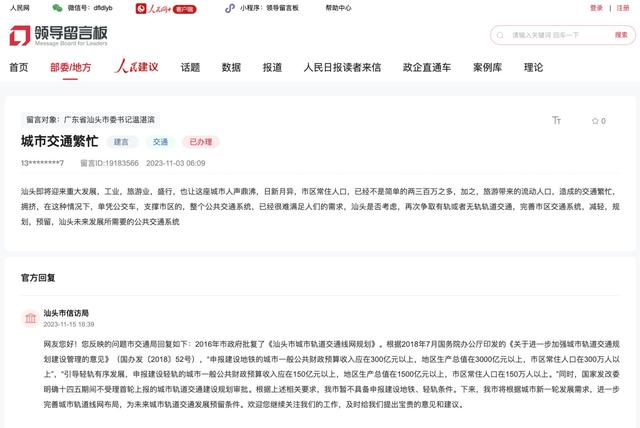Open the 数据 navigation tab
The width and height of the screenshot is (640, 428).
point(231,67)
